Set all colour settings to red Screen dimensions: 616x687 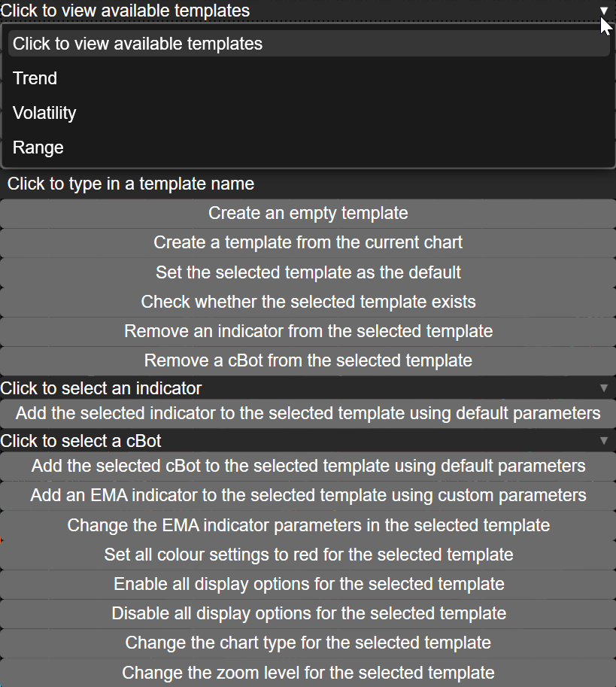coord(308,555)
